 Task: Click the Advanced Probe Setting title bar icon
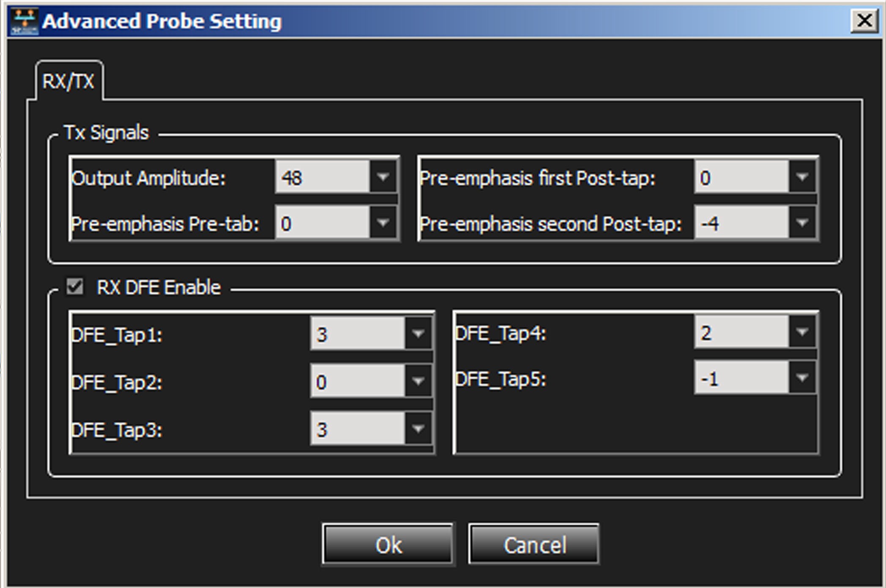pos(25,21)
